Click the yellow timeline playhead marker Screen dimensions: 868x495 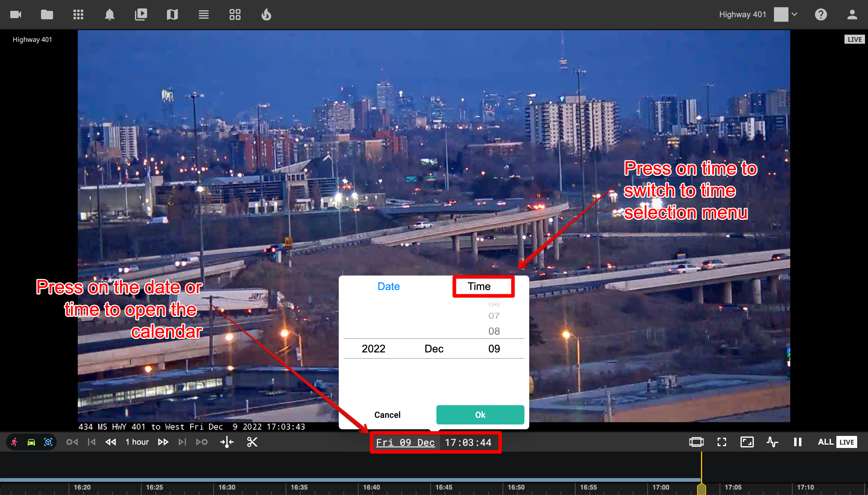pyautogui.click(x=701, y=489)
